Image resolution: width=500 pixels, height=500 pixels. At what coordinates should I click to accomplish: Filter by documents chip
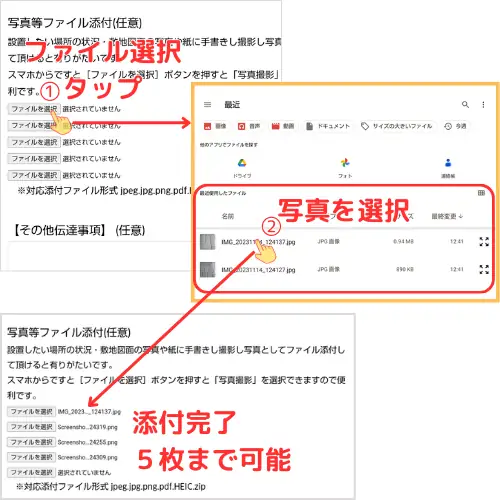[x=328, y=126]
